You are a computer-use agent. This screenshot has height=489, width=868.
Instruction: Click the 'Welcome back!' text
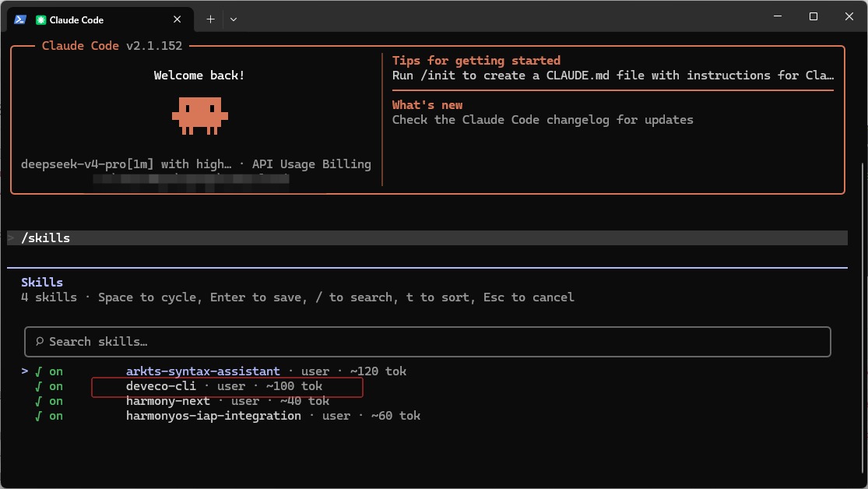point(199,76)
